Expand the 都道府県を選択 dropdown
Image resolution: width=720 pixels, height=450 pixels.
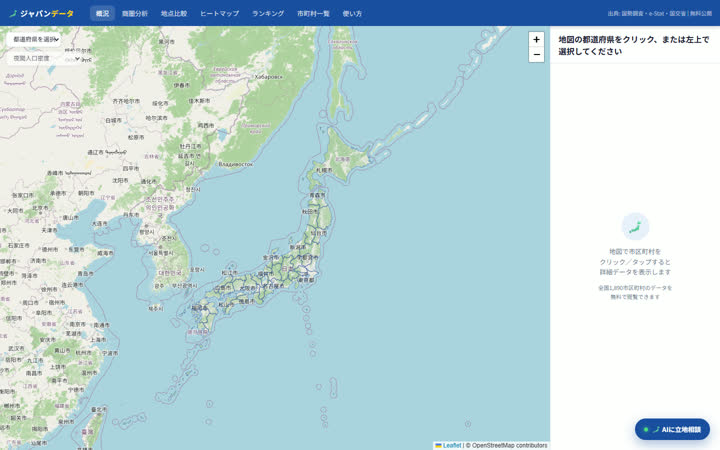point(34,39)
